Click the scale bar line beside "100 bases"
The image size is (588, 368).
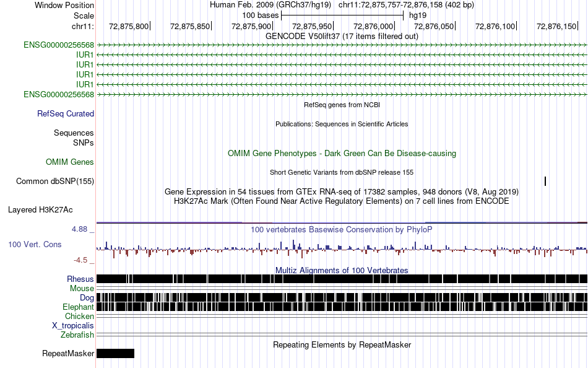[x=342, y=15]
